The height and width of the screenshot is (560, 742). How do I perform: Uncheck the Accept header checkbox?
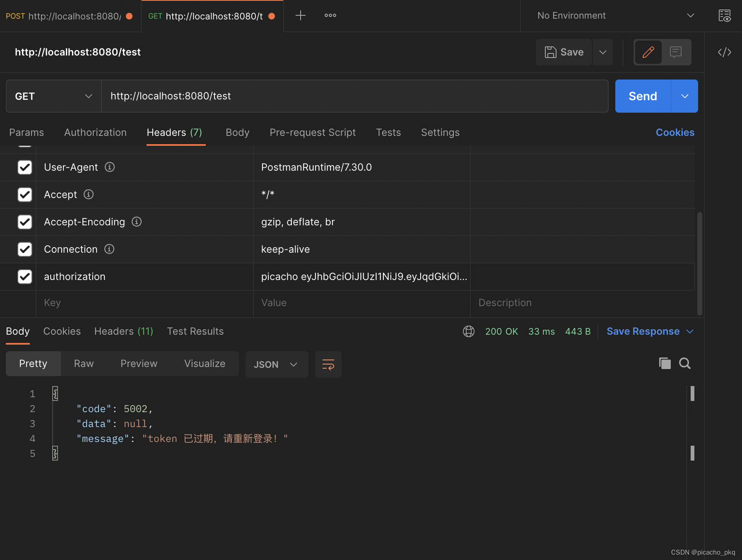[x=25, y=195]
